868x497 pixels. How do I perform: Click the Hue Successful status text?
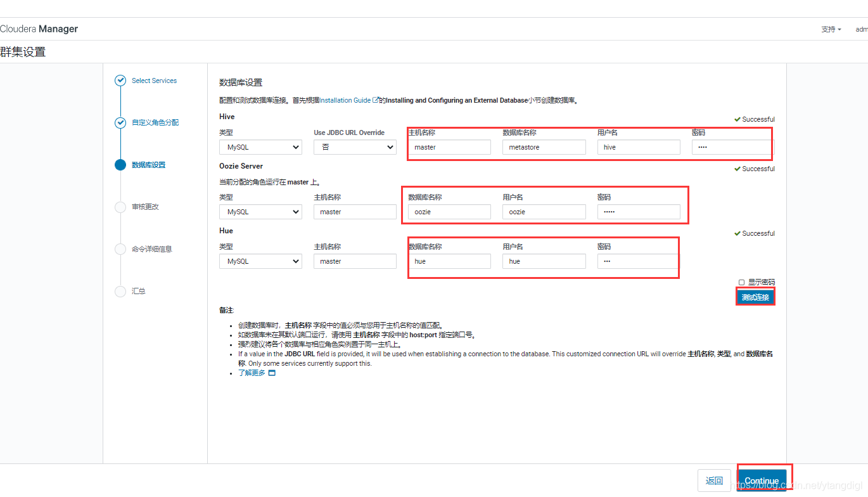click(x=758, y=233)
